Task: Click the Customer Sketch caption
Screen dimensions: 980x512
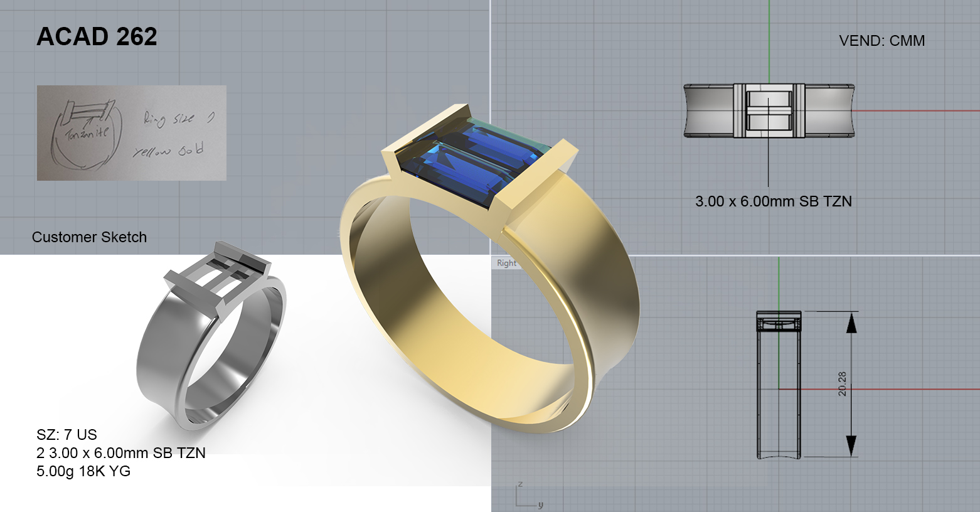Action: pyautogui.click(x=89, y=237)
